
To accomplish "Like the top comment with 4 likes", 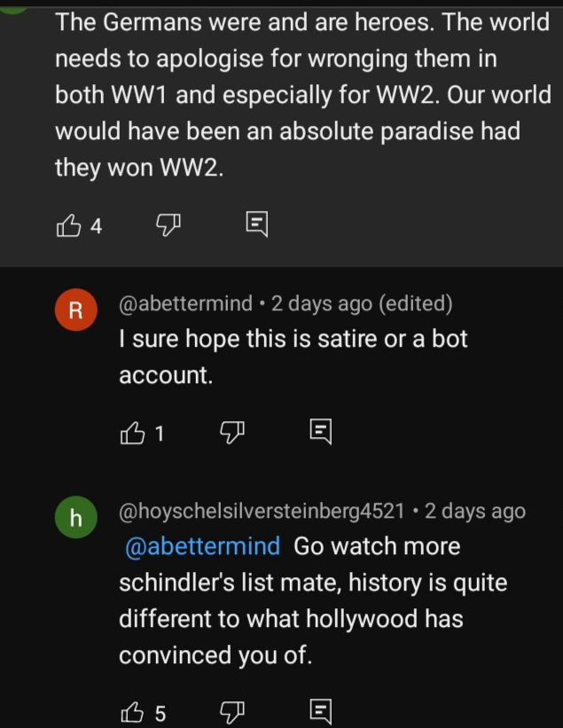I will coord(68,225).
